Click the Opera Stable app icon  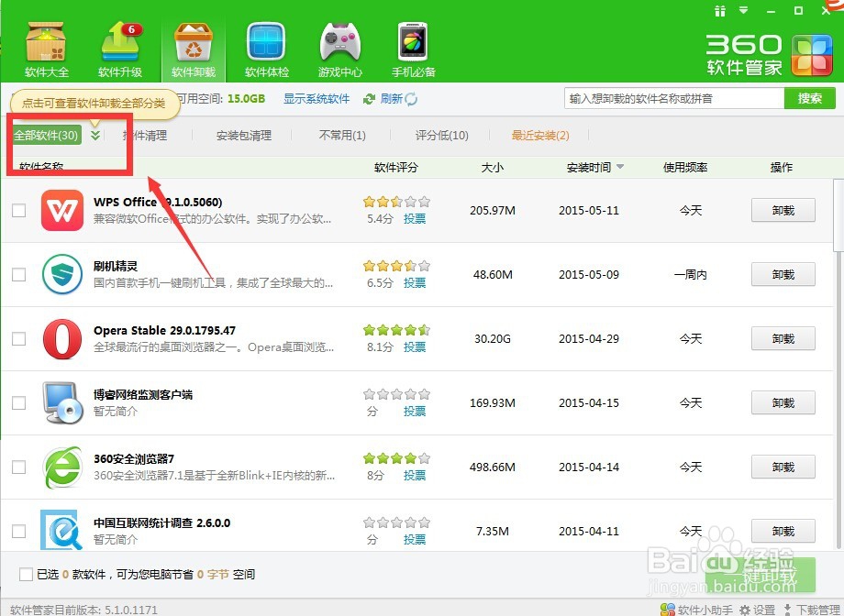(62, 338)
